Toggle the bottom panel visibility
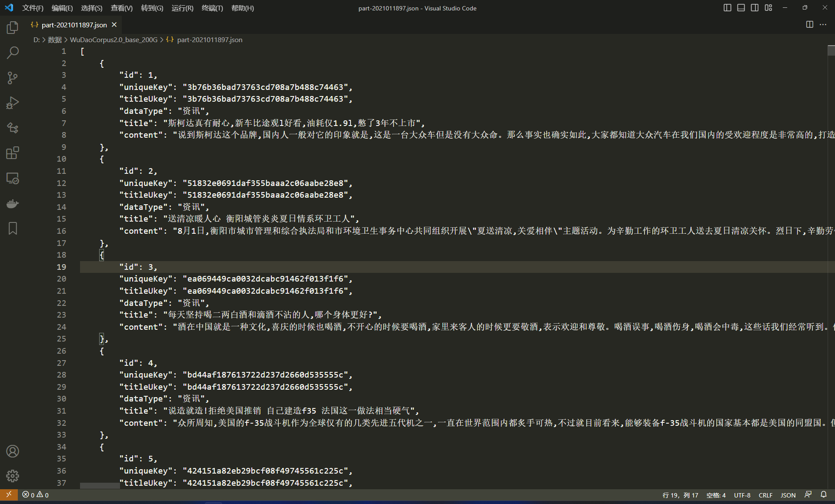835x504 pixels. [x=741, y=8]
